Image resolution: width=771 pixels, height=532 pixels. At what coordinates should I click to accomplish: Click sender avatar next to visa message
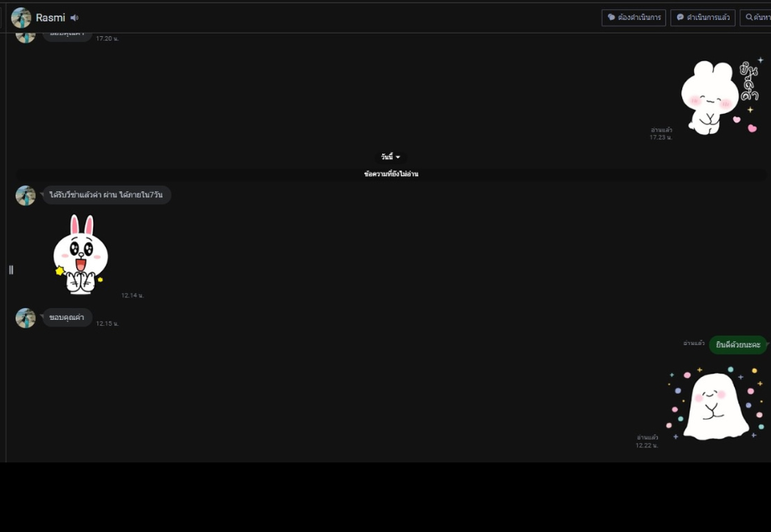click(x=26, y=195)
